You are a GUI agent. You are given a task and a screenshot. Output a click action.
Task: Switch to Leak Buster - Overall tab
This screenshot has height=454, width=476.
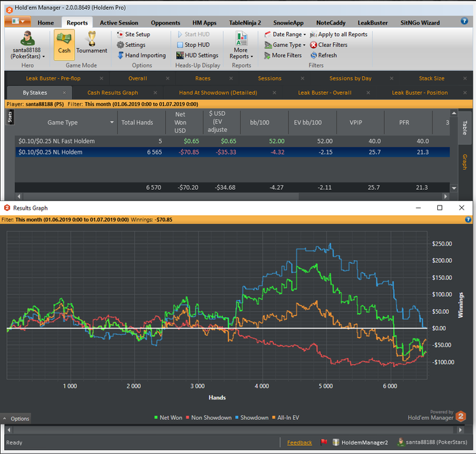click(x=324, y=93)
